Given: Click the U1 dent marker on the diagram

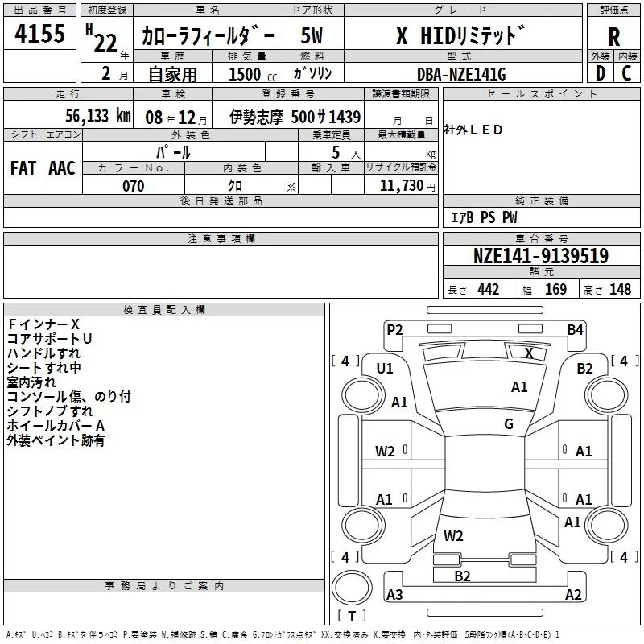Looking at the screenshot, I should pos(385,369).
